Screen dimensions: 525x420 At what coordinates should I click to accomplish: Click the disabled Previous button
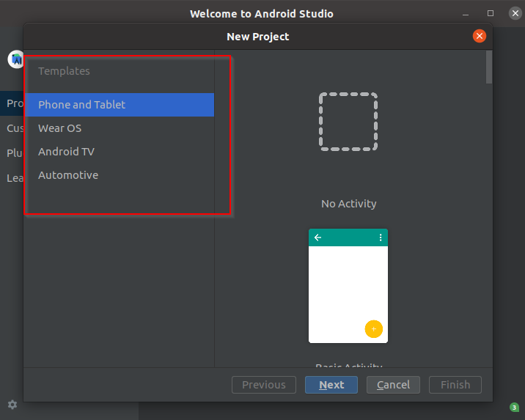264,385
